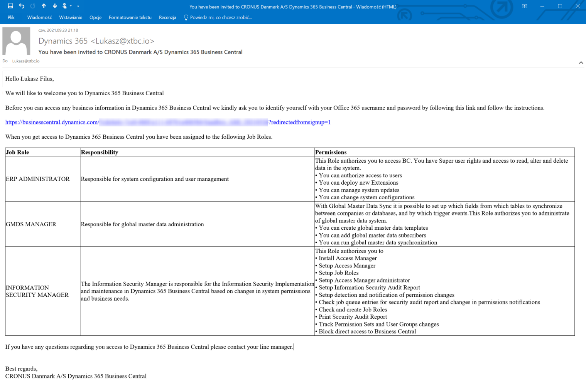The width and height of the screenshot is (586, 392).
Task: Open Ribbon Display Options icon
Action: click(x=524, y=6)
